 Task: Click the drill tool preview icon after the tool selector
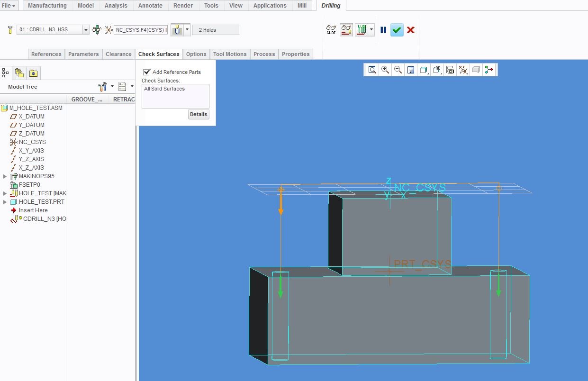click(x=97, y=30)
